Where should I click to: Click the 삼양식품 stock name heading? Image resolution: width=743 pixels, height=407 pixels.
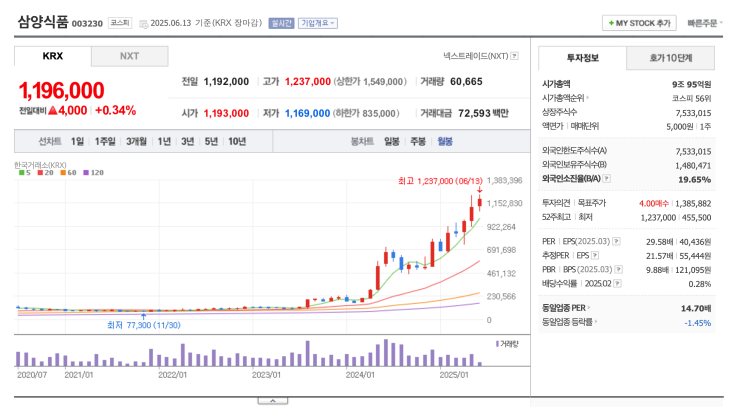pyautogui.click(x=43, y=22)
